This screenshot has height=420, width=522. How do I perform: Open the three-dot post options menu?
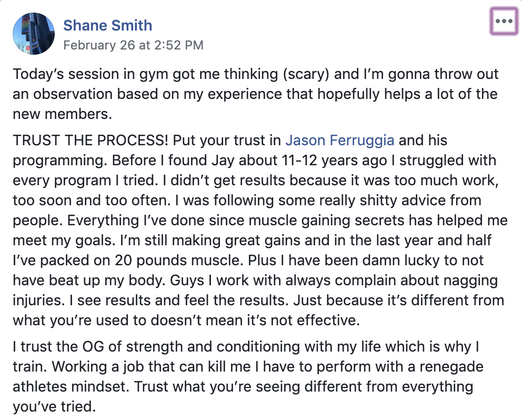pos(504,21)
